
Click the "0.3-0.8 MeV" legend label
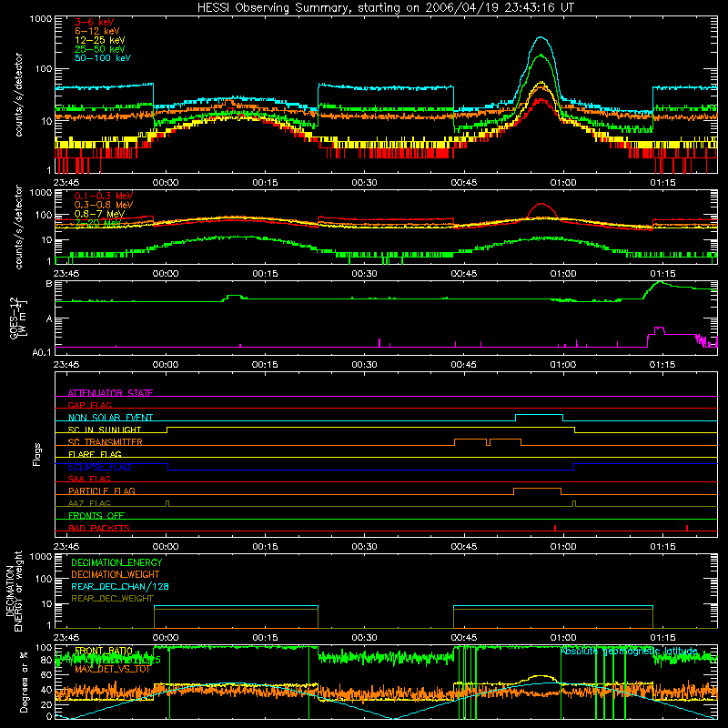tap(103, 205)
